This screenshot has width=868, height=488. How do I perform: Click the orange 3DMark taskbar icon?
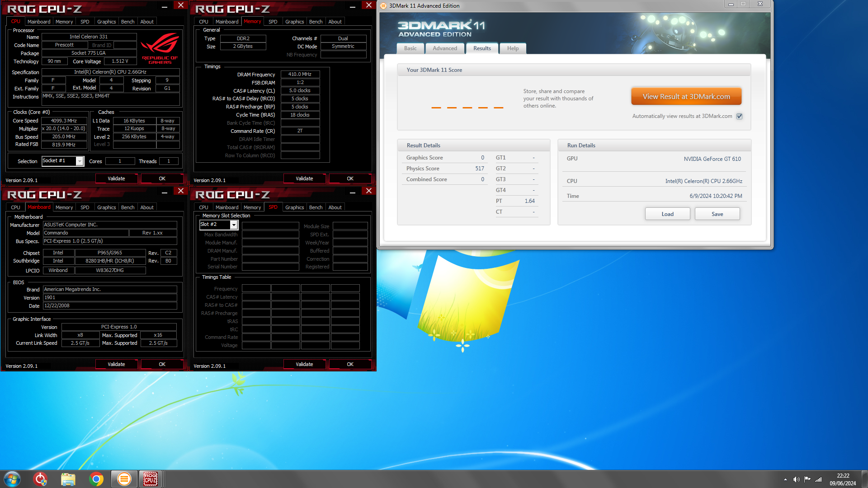coord(124,479)
